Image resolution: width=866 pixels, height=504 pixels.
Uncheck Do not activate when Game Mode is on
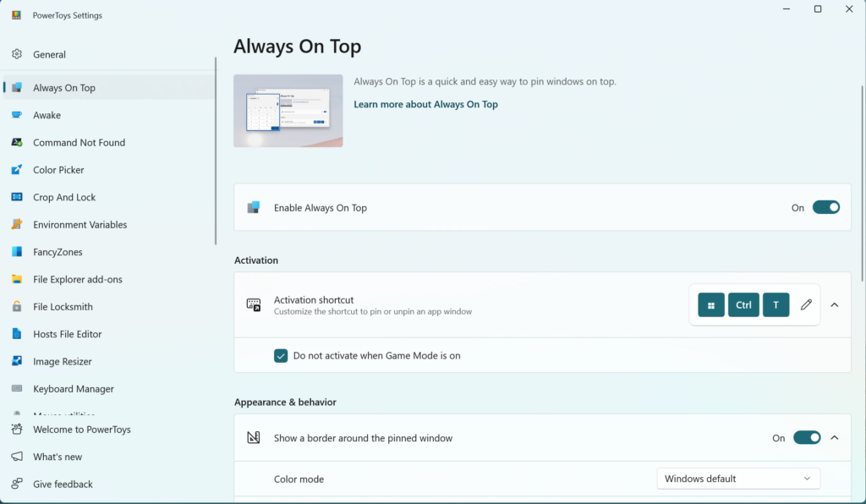tap(281, 356)
